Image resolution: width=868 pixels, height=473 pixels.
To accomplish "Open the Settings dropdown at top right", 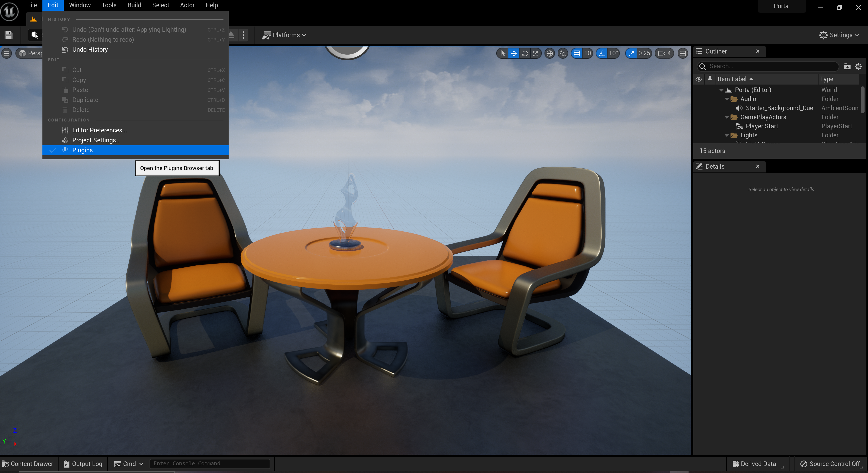I will (x=839, y=35).
